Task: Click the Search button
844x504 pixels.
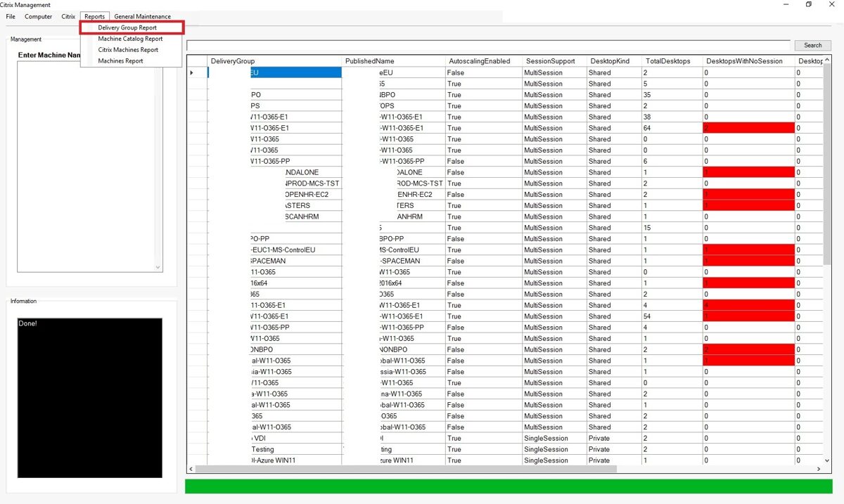Action: click(812, 45)
